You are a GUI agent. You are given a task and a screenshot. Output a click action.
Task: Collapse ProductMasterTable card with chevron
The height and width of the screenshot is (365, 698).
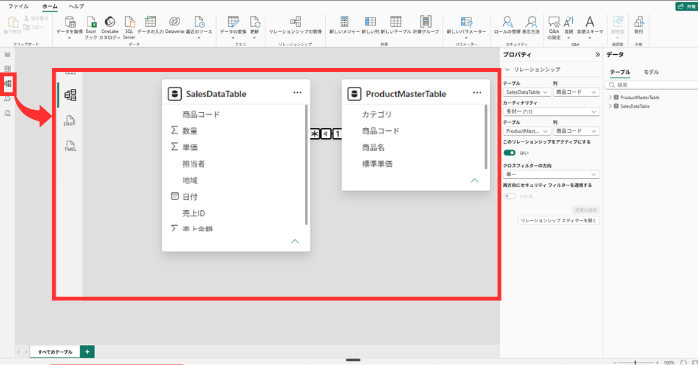coord(475,180)
